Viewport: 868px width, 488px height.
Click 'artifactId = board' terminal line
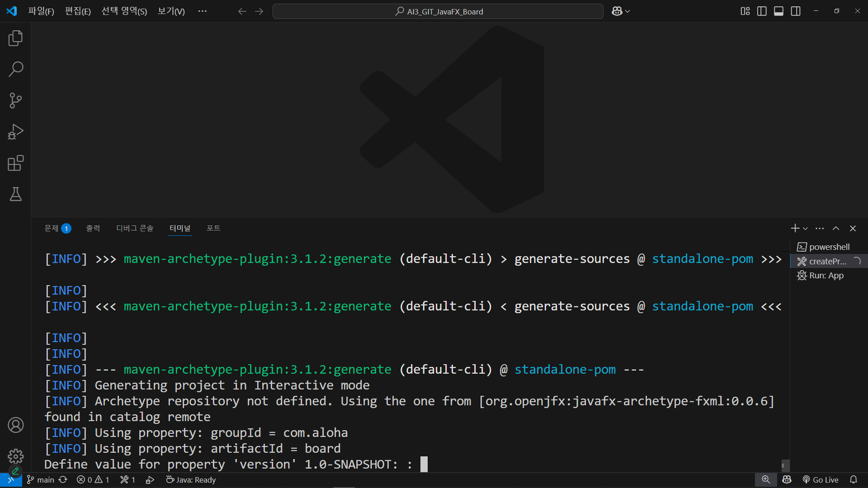(275, 448)
